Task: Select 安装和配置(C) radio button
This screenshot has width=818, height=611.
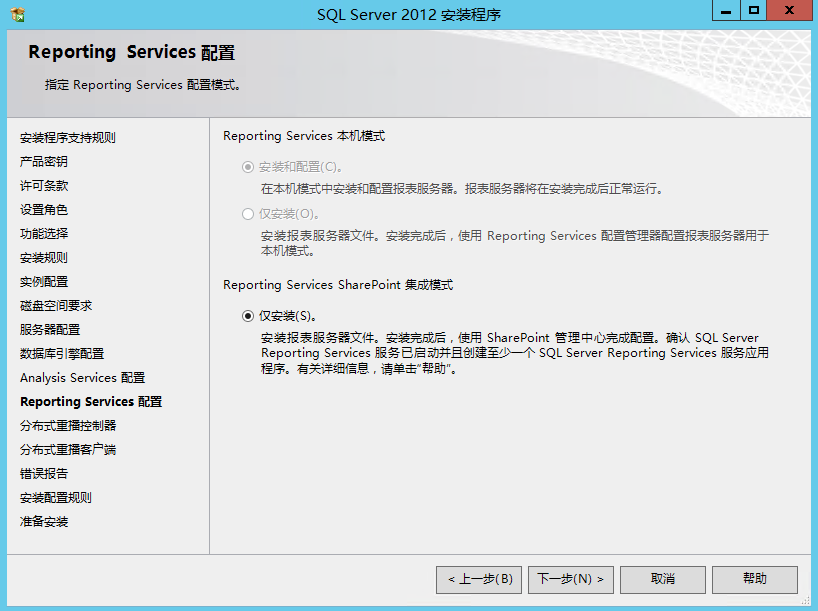Action: point(248,167)
